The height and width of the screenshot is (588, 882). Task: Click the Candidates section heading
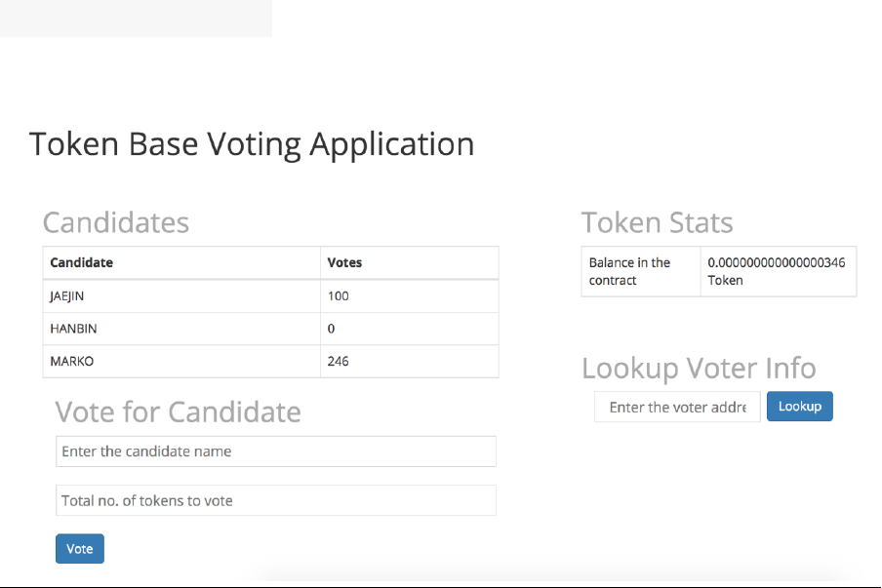click(116, 222)
